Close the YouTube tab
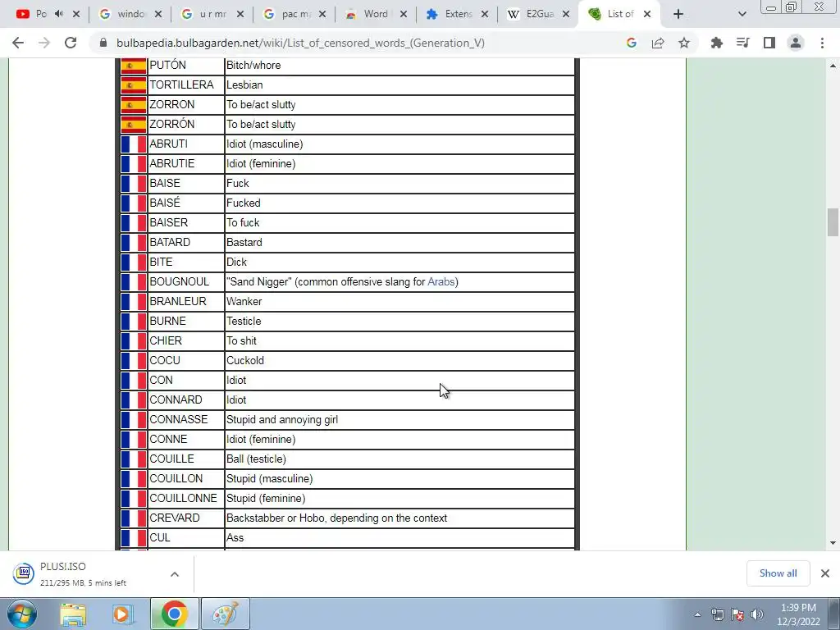The image size is (840, 630). click(x=76, y=14)
